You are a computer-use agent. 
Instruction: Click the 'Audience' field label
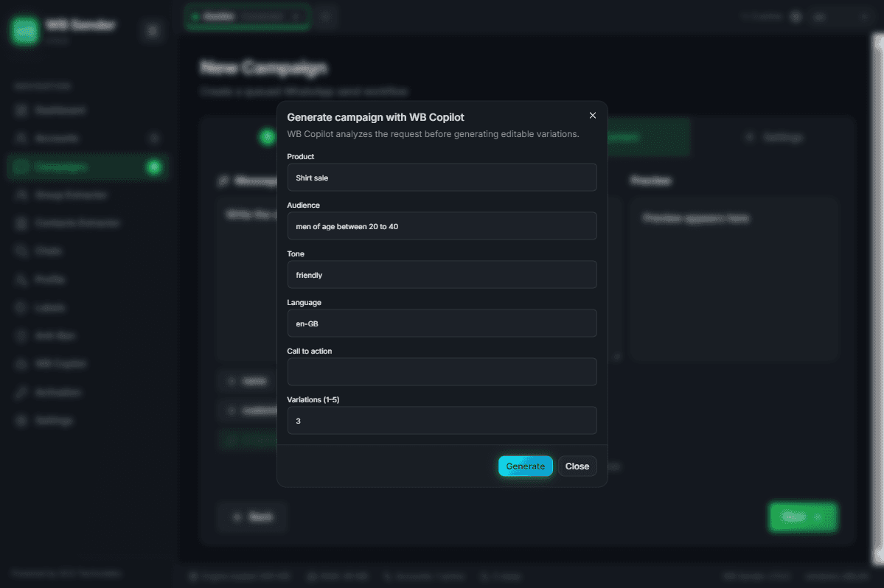coord(303,205)
